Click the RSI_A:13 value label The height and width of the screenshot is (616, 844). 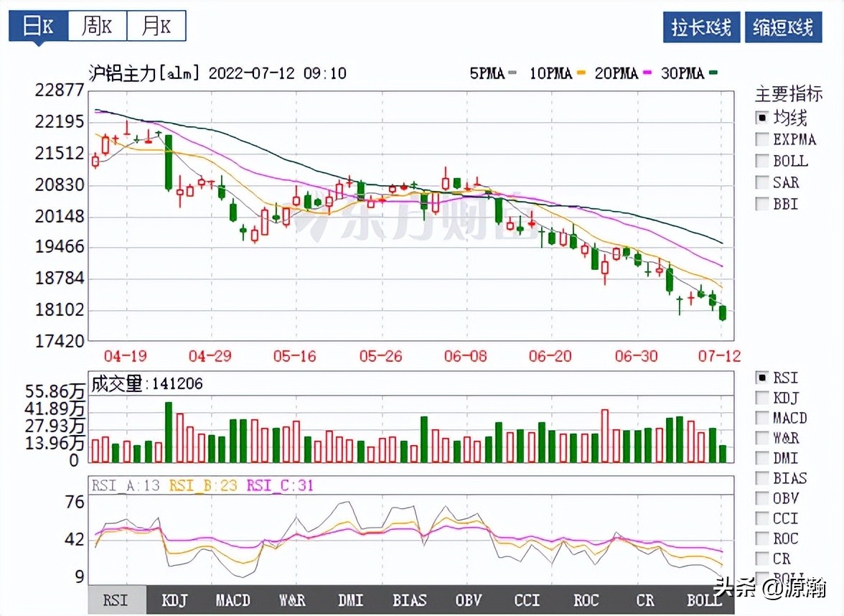126,485
